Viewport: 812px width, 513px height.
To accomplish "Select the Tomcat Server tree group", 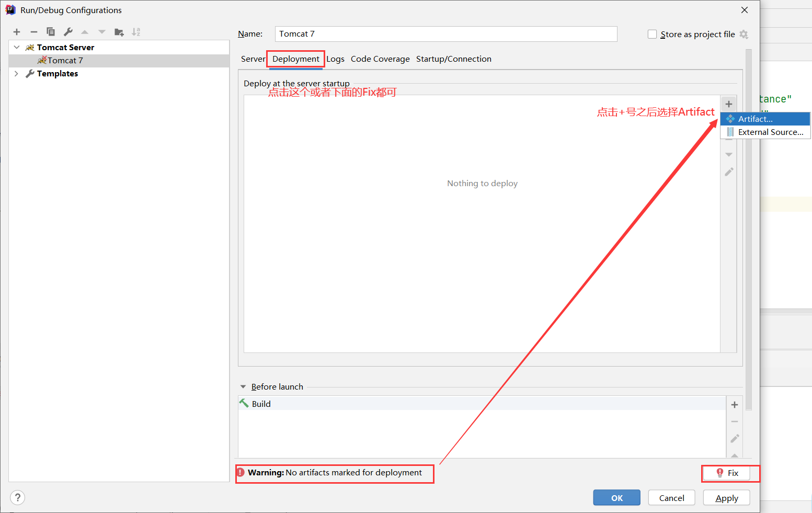I will 119,47.
